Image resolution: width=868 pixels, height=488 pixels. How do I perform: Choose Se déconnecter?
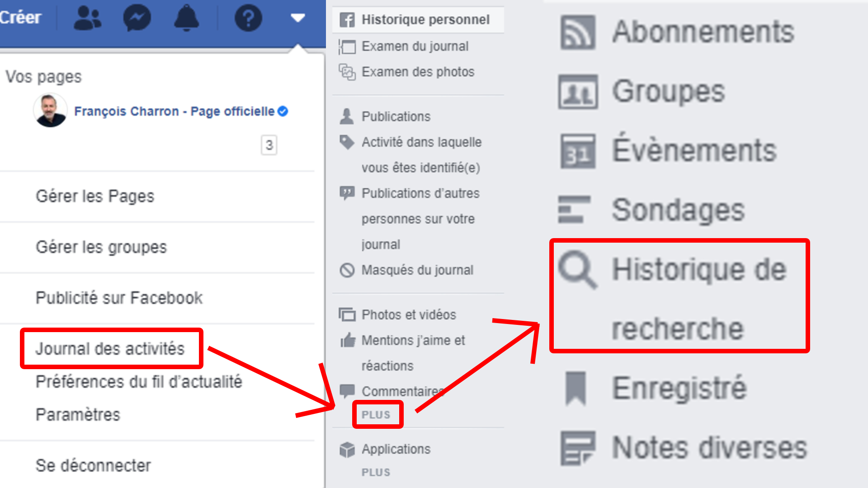93,465
